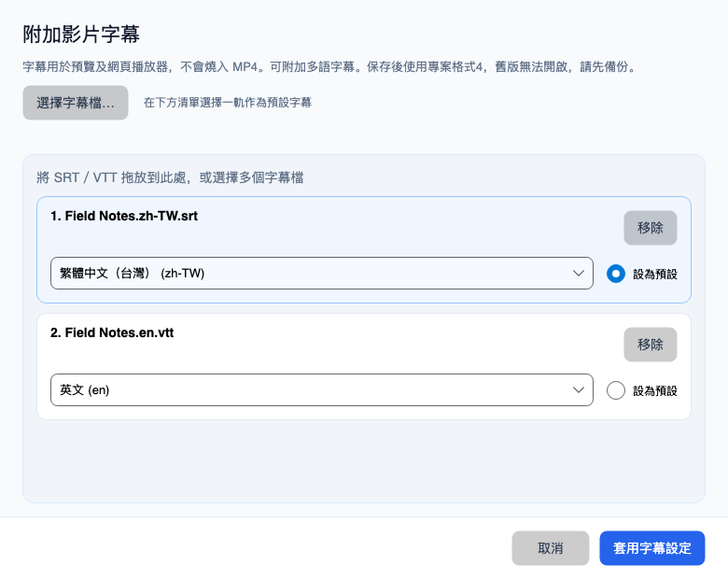Click the hint 在下方清單選擇一軌作為預設字幕

point(228,103)
